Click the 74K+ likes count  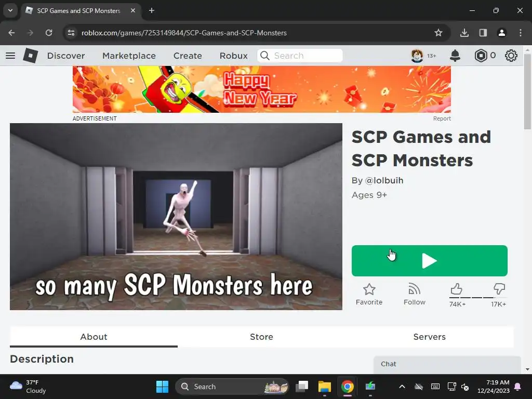[x=457, y=304]
